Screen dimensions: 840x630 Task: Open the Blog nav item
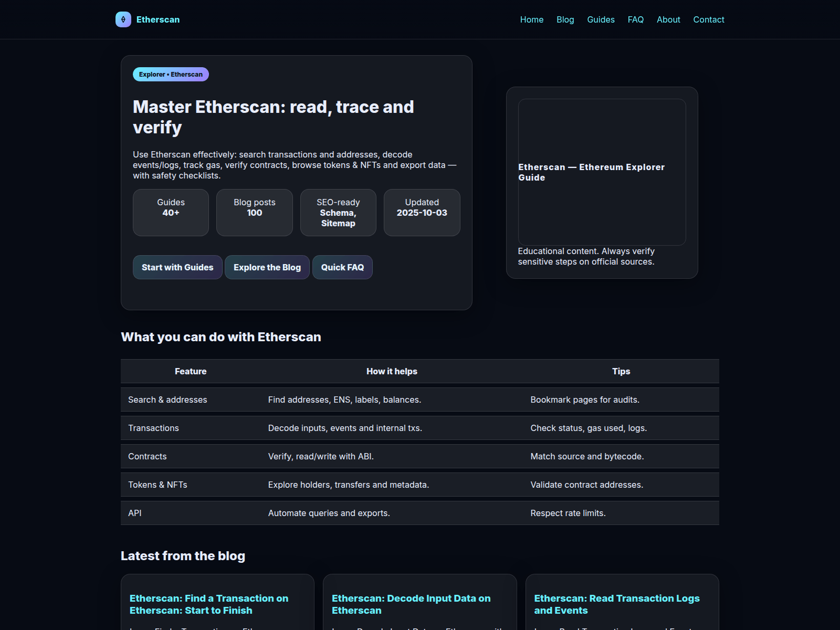[565, 19]
